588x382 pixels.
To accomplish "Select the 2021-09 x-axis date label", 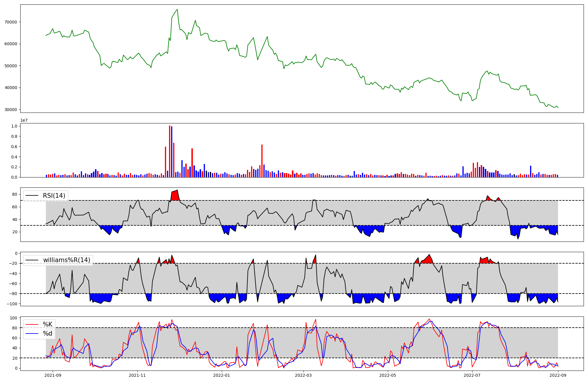I will pos(53,375).
